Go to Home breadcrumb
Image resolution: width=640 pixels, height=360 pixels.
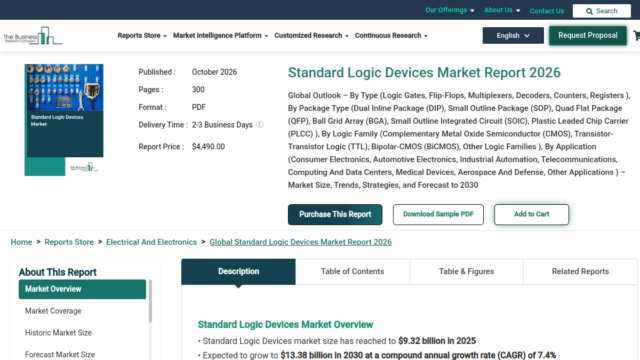(x=21, y=242)
